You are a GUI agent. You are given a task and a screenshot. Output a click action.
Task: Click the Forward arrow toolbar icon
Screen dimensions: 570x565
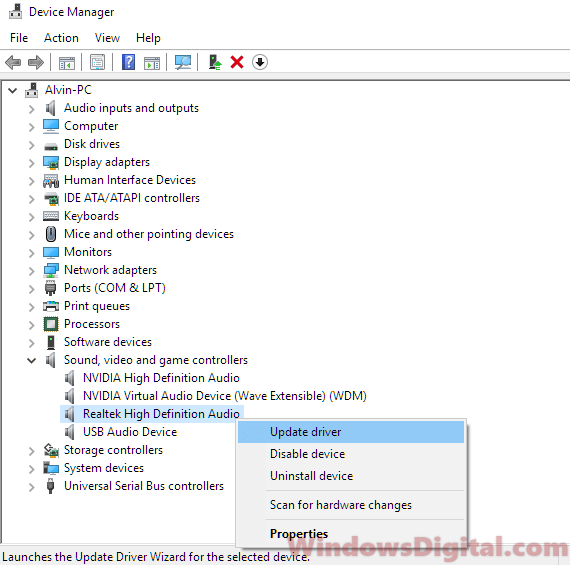tap(36, 62)
